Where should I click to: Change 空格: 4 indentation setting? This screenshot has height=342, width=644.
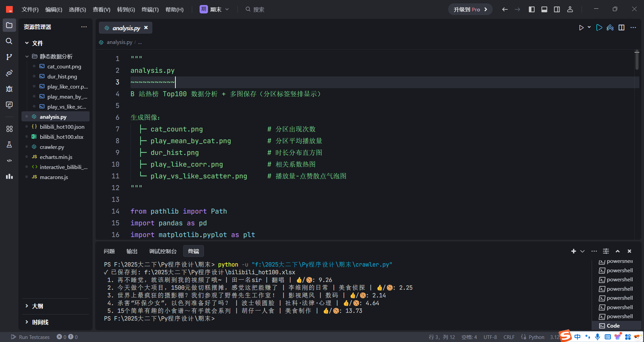[469, 337]
